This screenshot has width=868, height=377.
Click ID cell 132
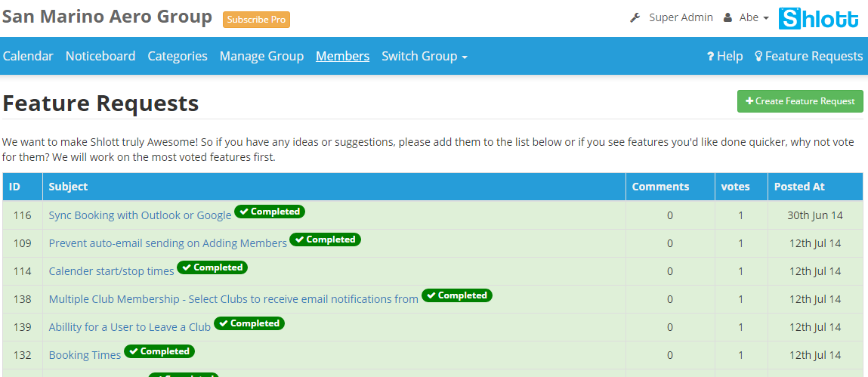(x=22, y=355)
